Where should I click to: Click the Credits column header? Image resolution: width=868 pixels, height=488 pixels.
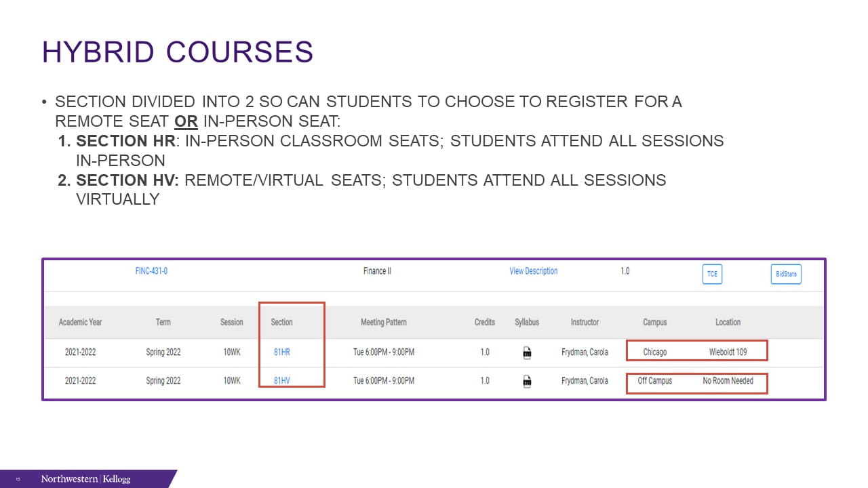(484, 322)
